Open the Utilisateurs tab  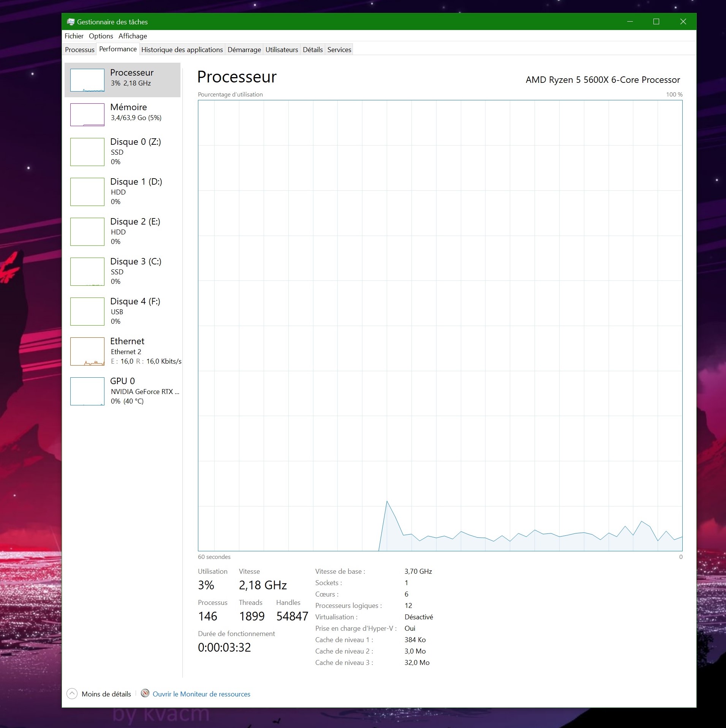(x=282, y=49)
